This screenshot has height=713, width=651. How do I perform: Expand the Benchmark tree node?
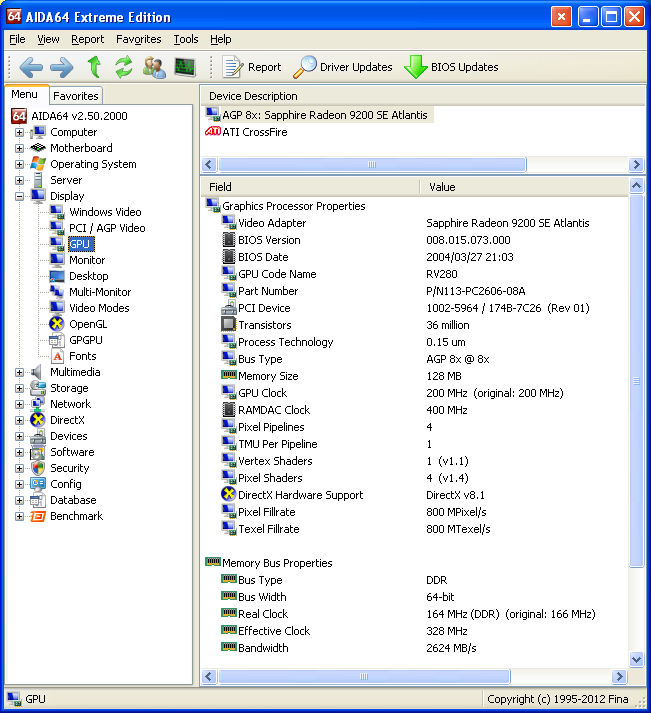pyautogui.click(x=19, y=517)
